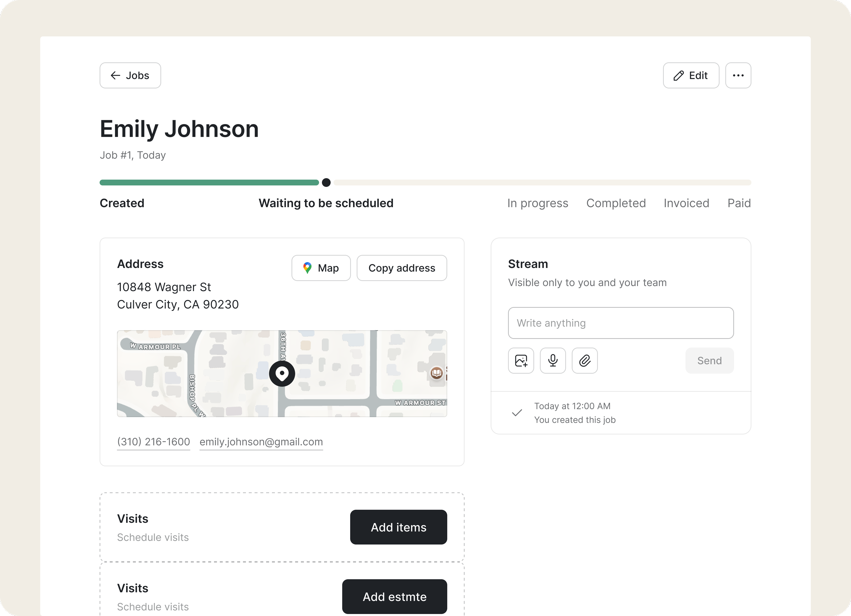Call phone number (310) 216-1600
This screenshot has width=851, height=616.
coord(153,442)
